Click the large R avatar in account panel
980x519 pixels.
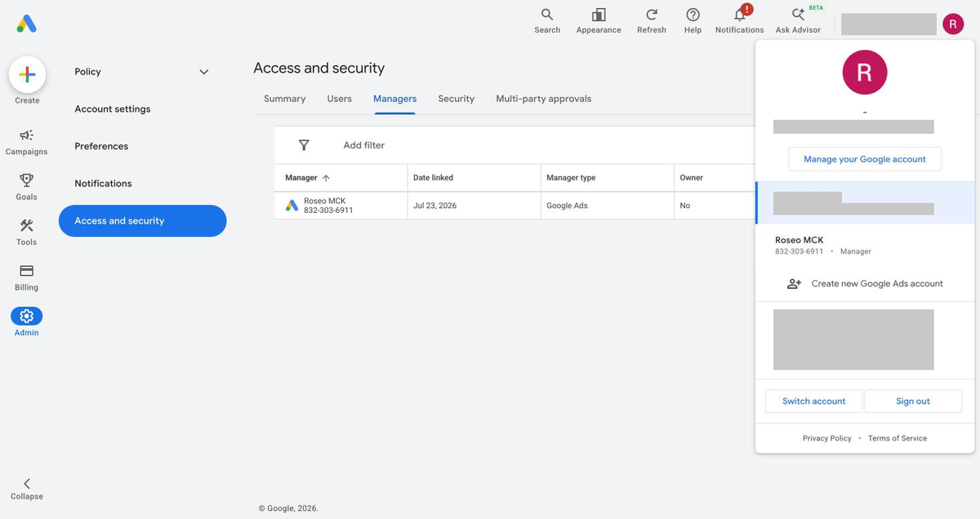[865, 72]
